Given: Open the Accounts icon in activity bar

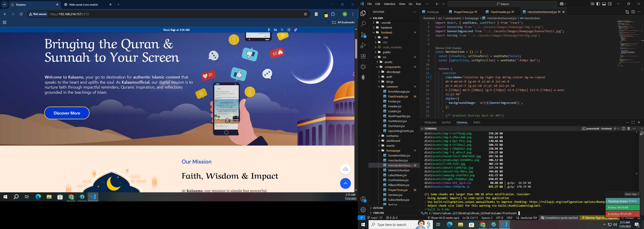Looking at the screenshot, I should [363, 199].
